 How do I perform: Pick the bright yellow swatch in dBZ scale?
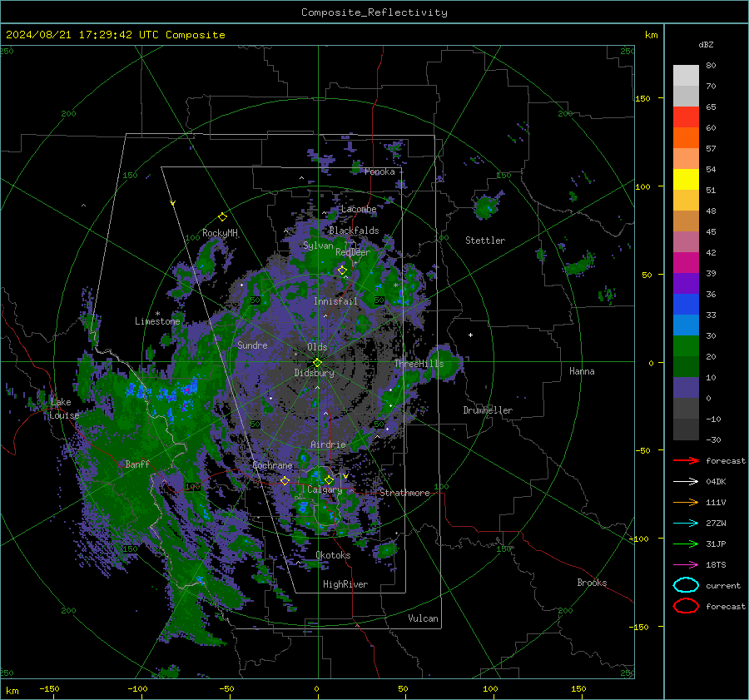(x=686, y=180)
